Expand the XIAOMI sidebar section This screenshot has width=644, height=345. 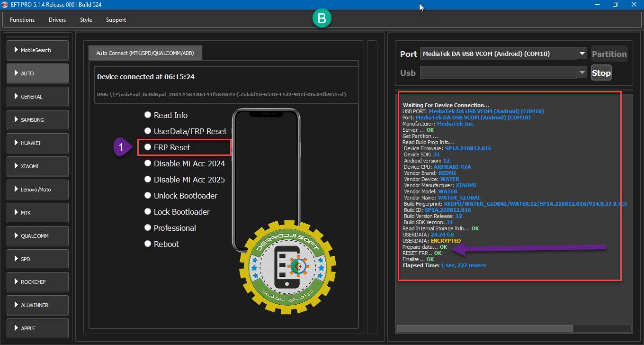tap(37, 166)
